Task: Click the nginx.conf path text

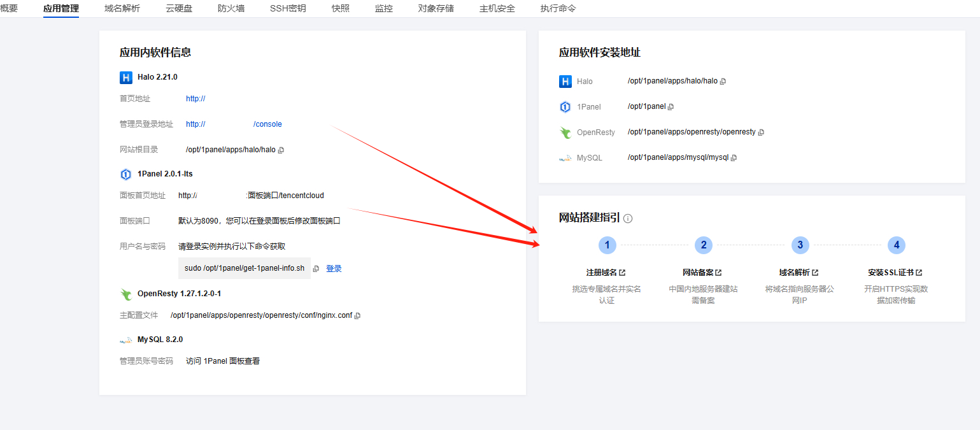Action: point(261,315)
